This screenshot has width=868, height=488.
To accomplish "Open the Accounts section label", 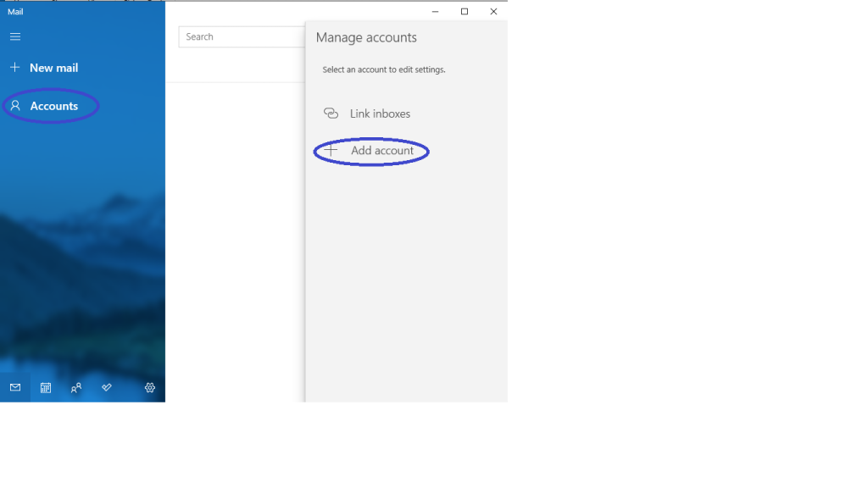I will pos(54,106).
